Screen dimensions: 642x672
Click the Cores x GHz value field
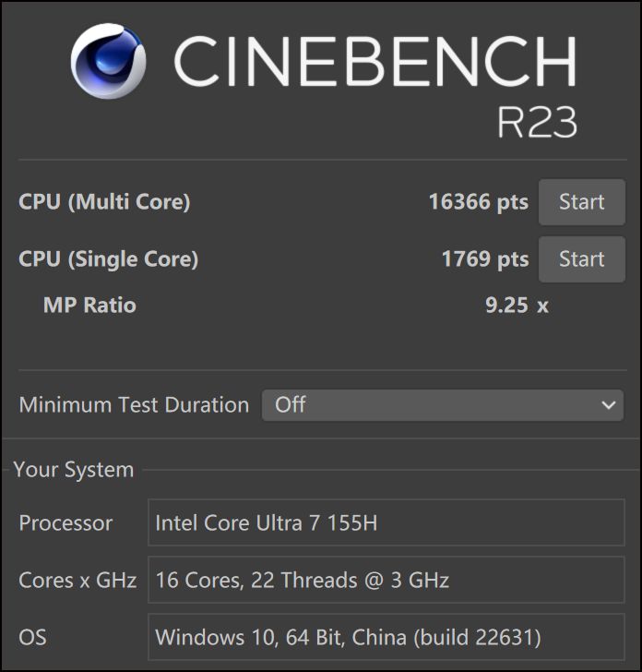click(x=386, y=581)
